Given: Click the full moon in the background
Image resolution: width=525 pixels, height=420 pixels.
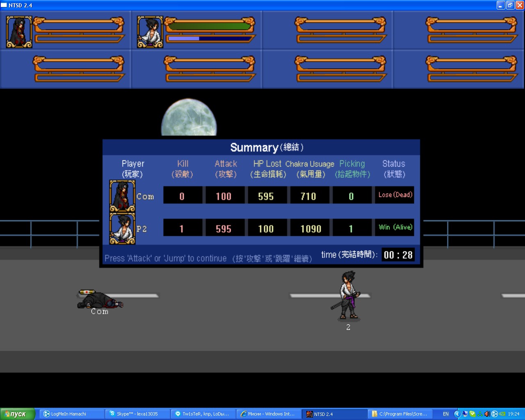Looking at the screenshot, I should [x=189, y=117].
